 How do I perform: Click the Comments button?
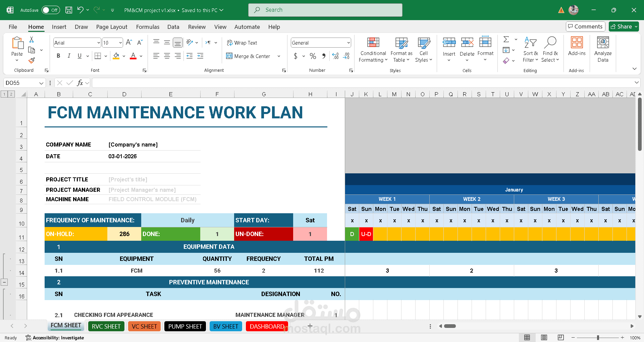pyautogui.click(x=585, y=26)
